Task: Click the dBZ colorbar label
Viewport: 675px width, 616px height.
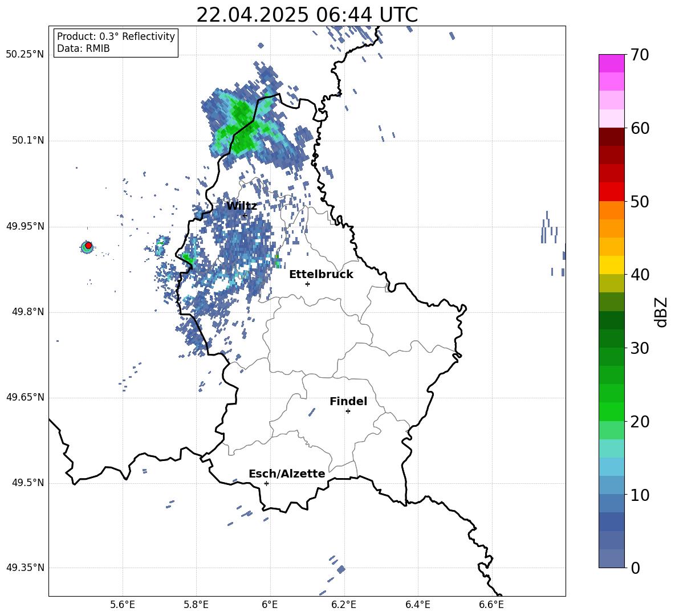Action: click(662, 312)
